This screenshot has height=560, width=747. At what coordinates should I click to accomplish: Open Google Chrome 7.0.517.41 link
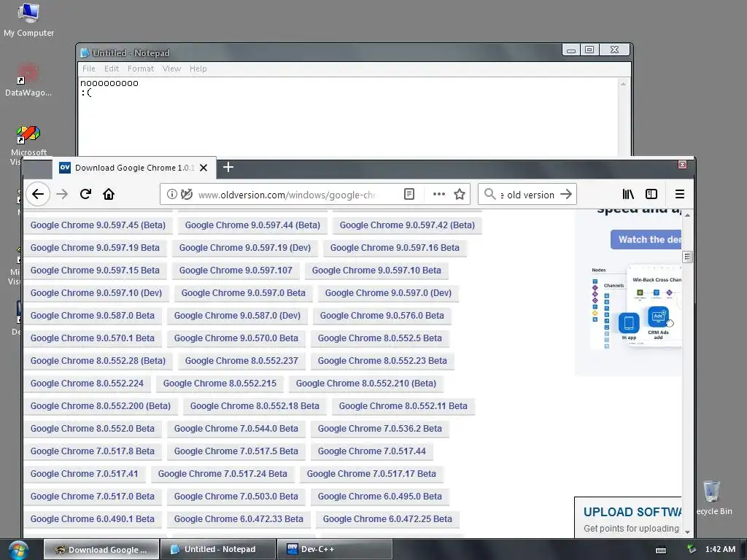point(84,474)
